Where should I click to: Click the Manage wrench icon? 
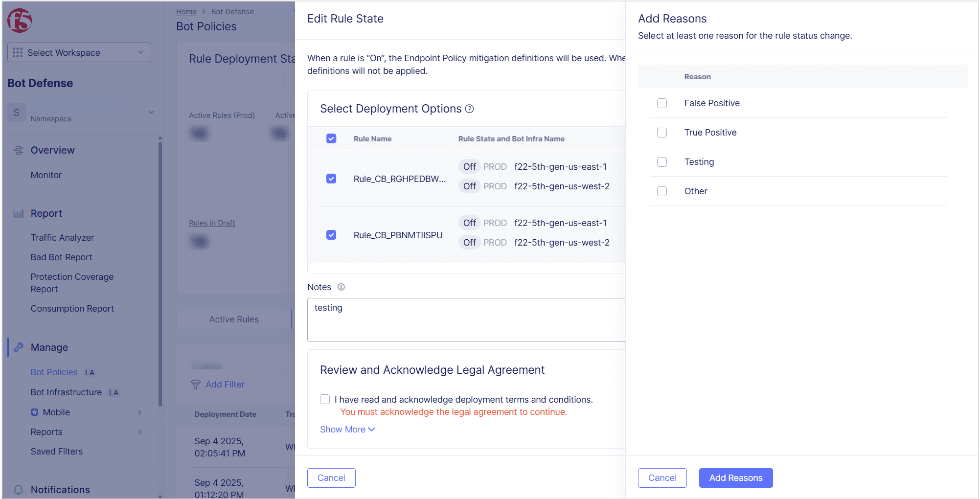pyautogui.click(x=19, y=347)
